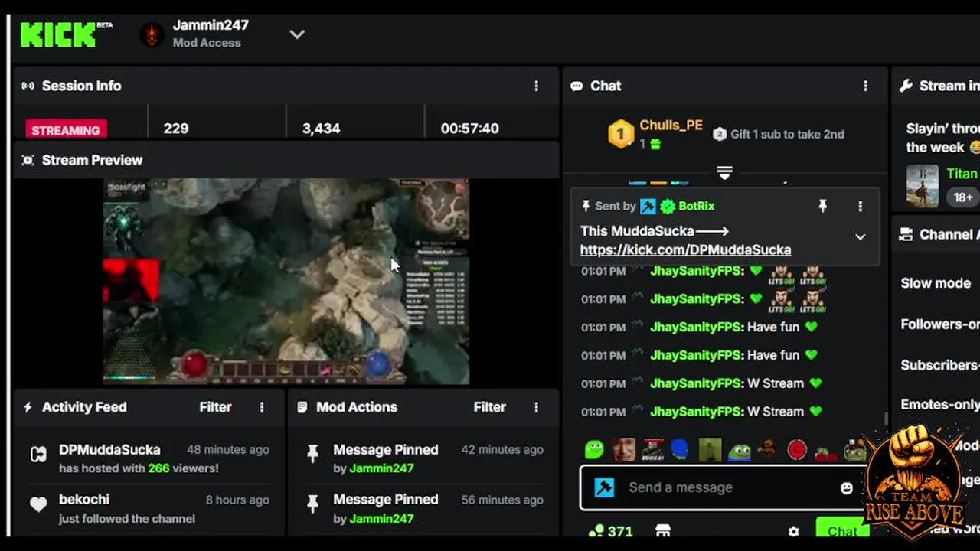Open Jammin247 link in 42-minute pin action
This screenshot has height=551, width=980.
point(381,468)
